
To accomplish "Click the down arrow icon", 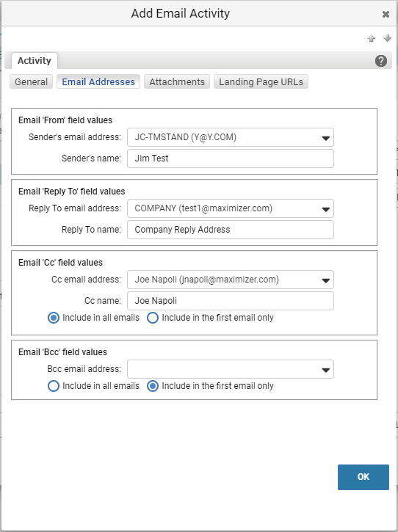I will coord(388,38).
